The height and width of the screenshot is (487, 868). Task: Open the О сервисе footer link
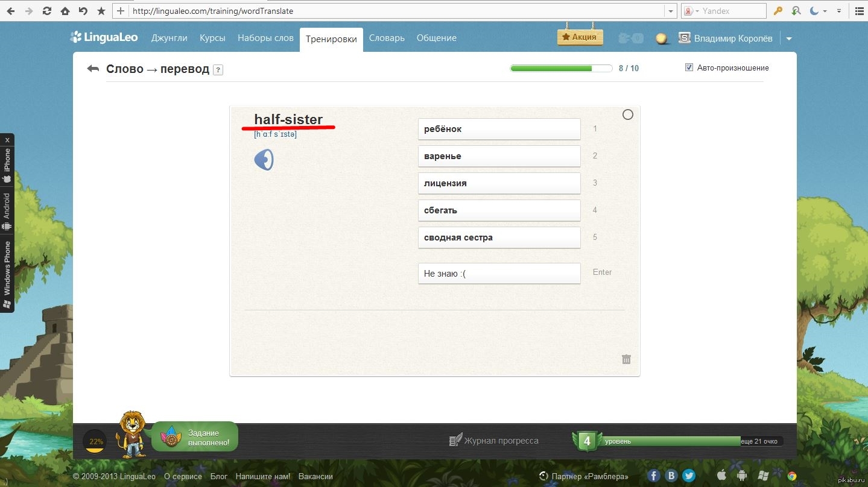(x=183, y=476)
